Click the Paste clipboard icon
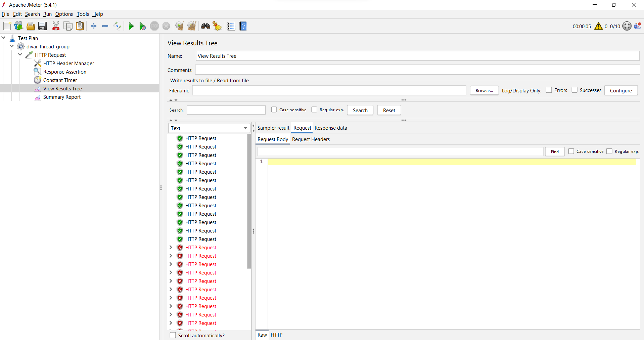This screenshot has height=340, width=644. pyautogui.click(x=80, y=26)
